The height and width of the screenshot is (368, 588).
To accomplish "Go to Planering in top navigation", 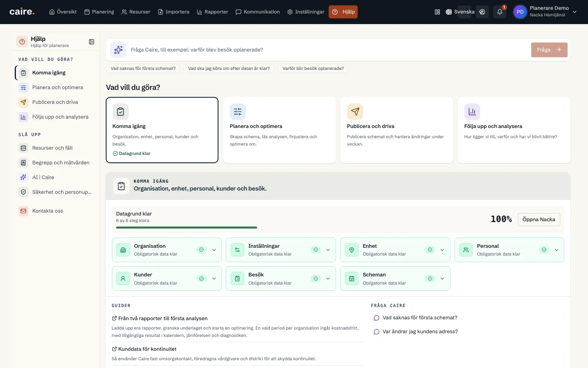I will (99, 12).
